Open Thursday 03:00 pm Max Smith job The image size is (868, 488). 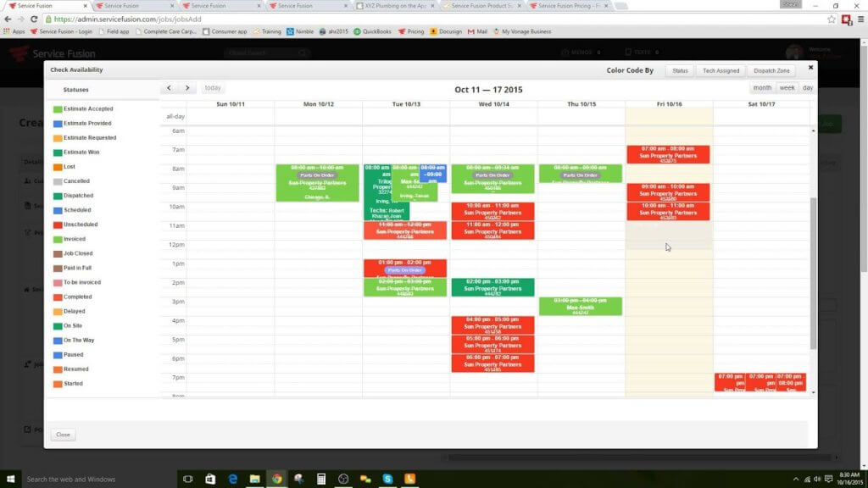coord(580,306)
